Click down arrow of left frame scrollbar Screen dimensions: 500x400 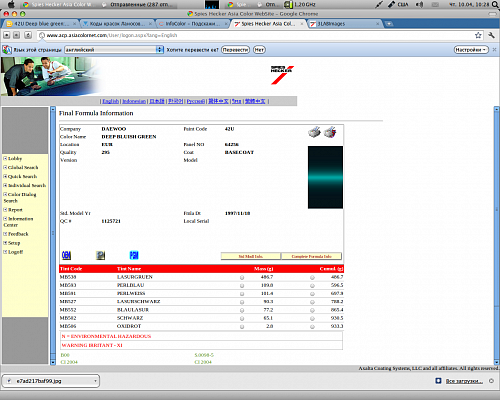[53, 362]
